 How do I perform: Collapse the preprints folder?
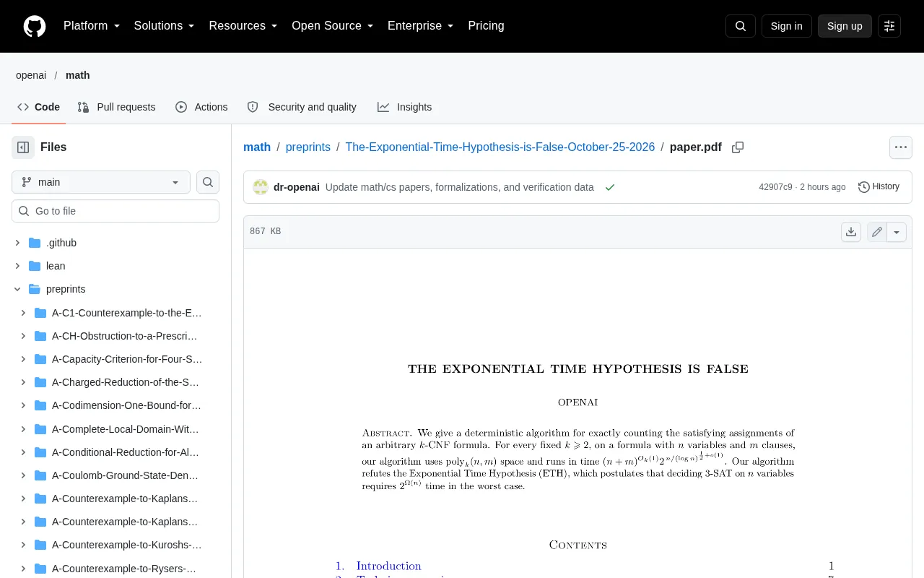[17, 289]
